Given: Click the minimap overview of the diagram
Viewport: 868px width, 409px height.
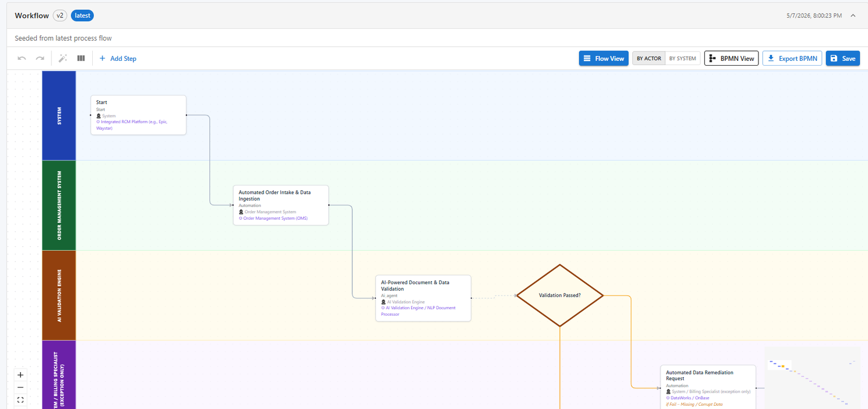Looking at the screenshot, I should tap(812, 378).
